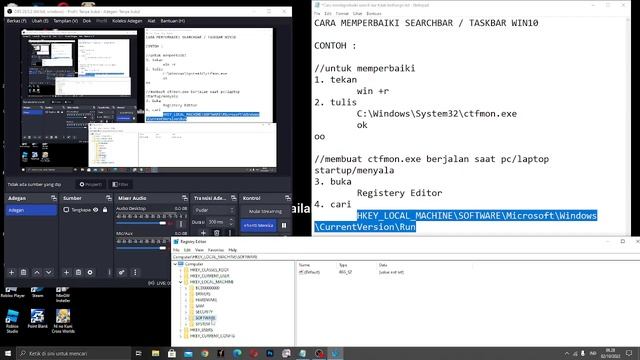Open OBS Berkas menu
640x360 pixels.
click(16, 21)
